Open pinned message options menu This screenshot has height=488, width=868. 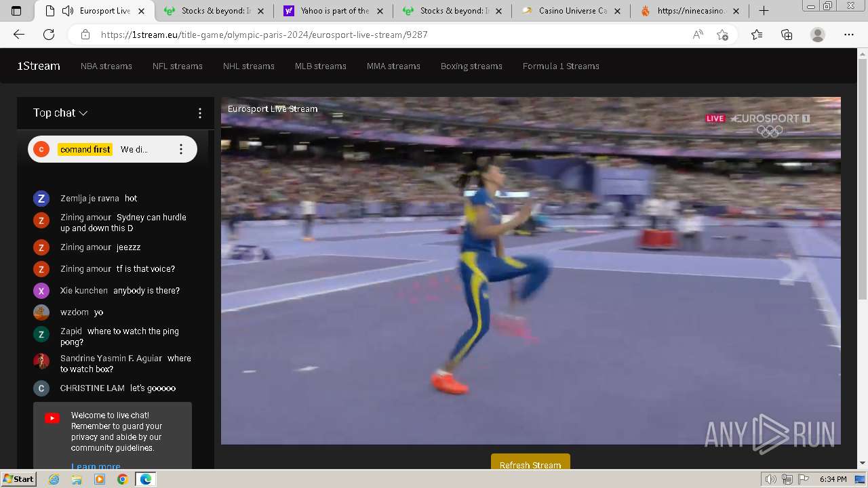pos(180,149)
